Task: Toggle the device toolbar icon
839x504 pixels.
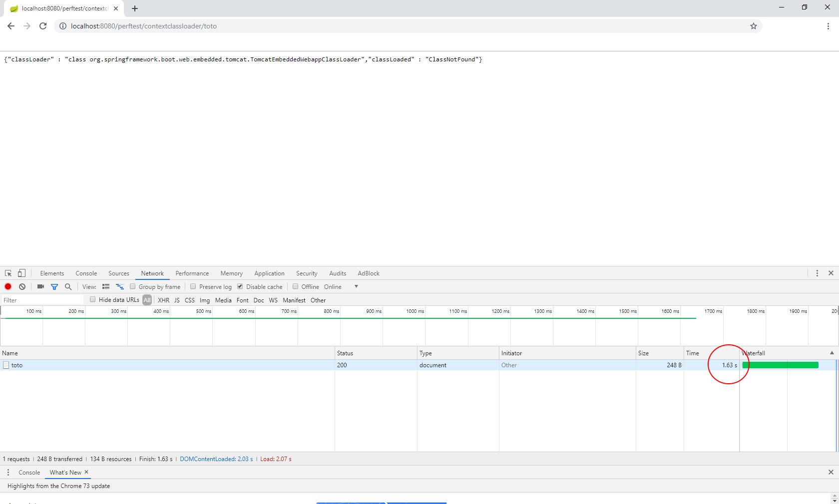Action: pyautogui.click(x=21, y=273)
